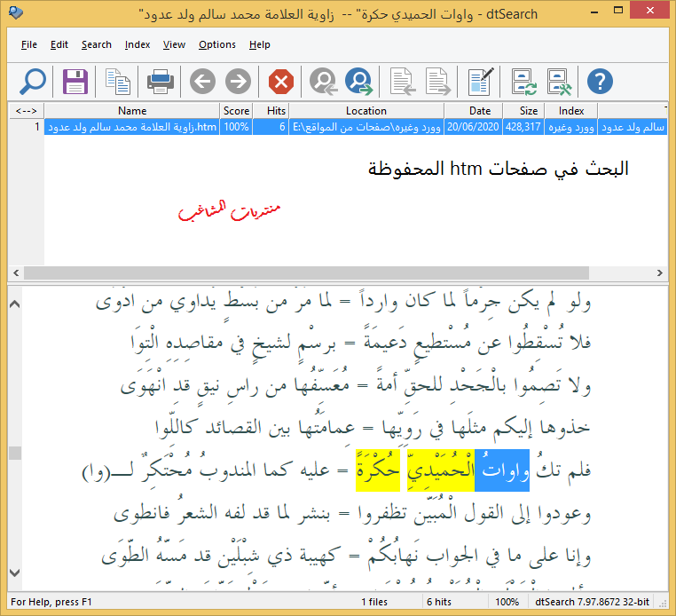The width and height of the screenshot is (676, 616).
Task: Click the results pane horizontal scroll right arrow
Action: pyautogui.click(x=659, y=272)
